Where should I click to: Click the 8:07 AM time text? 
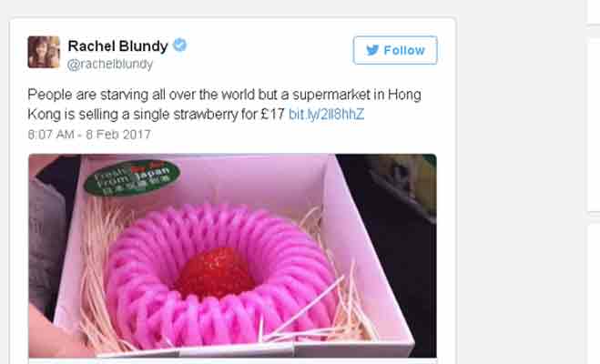tap(51, 135)
